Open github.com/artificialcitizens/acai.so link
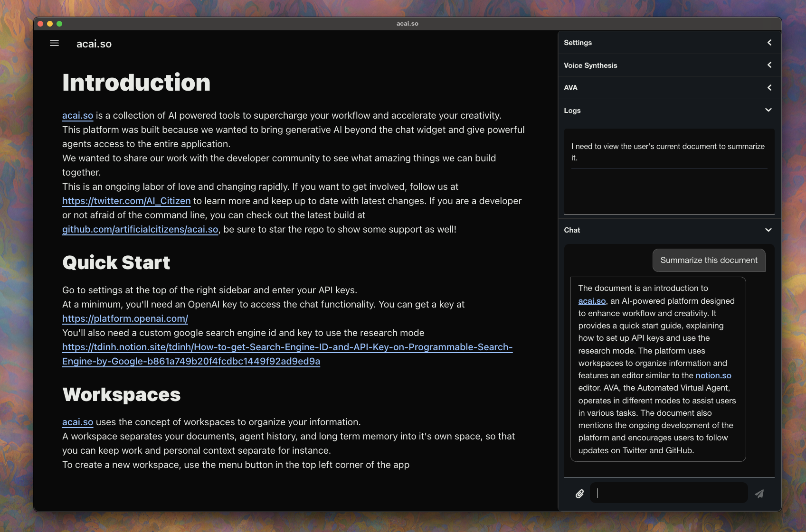 (x=140, y=229)
